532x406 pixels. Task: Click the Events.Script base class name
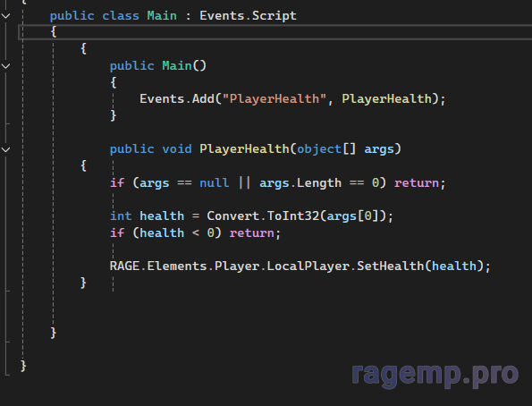pyautogui.click(x=248, y=15)
